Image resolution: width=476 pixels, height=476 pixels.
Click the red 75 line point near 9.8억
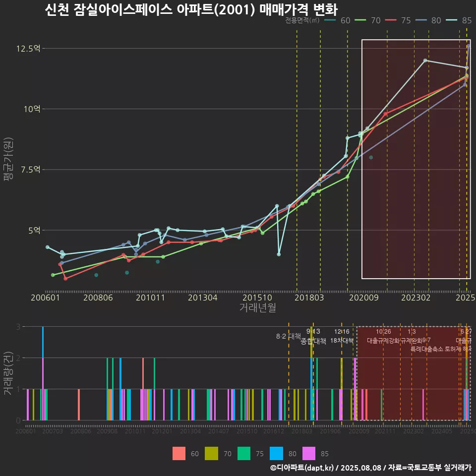pyautogui.click(x=385, y=114)
